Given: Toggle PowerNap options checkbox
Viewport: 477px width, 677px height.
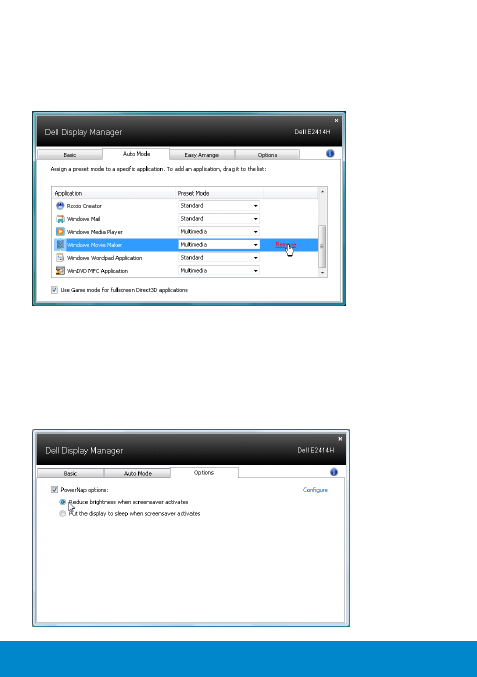Looking at the screenshot, I should (x=54, y=490).
